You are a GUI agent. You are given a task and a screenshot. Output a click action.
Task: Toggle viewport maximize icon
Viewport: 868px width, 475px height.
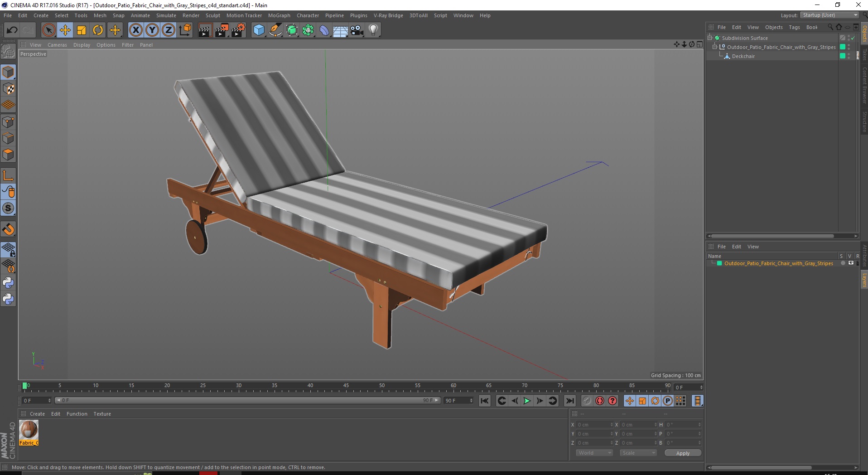700,44
